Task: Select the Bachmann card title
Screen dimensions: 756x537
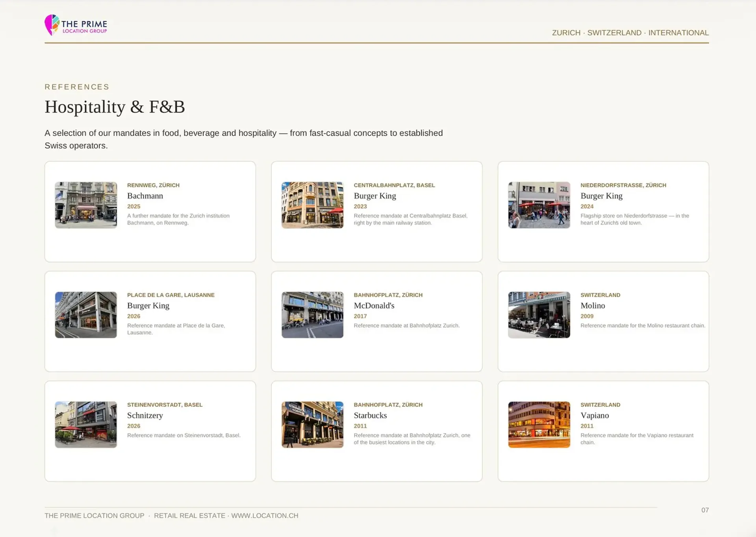Action: click(145, 196)
